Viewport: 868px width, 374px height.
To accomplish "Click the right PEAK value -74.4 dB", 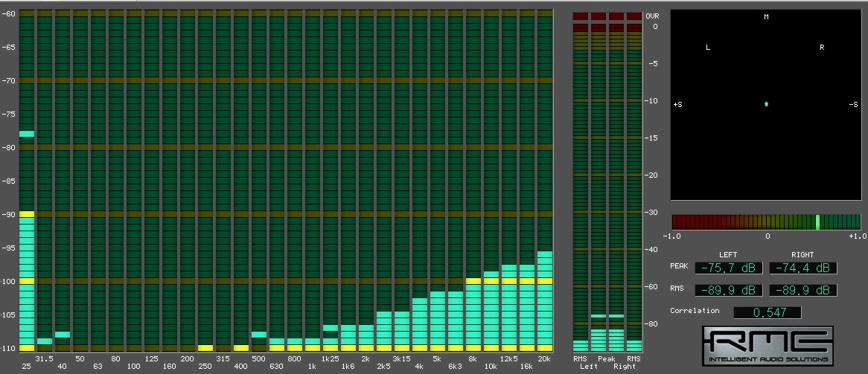I will [x=802, y=268].
